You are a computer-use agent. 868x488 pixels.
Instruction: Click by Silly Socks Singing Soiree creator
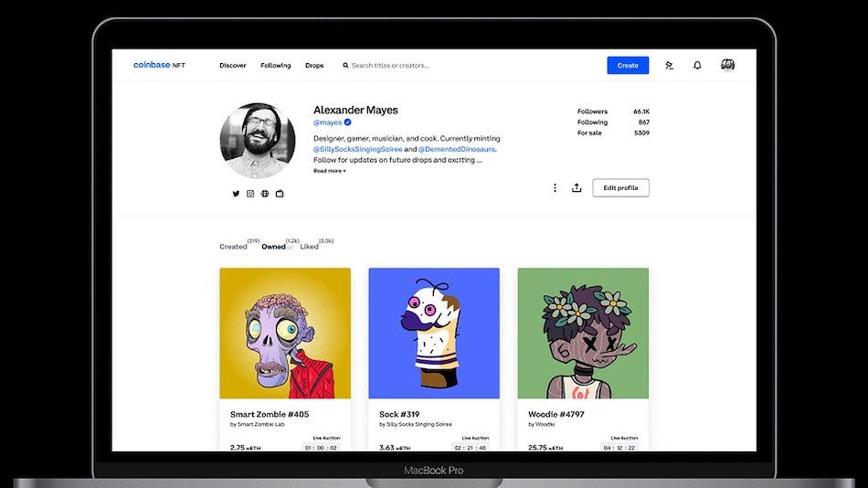tap(415, 424)
